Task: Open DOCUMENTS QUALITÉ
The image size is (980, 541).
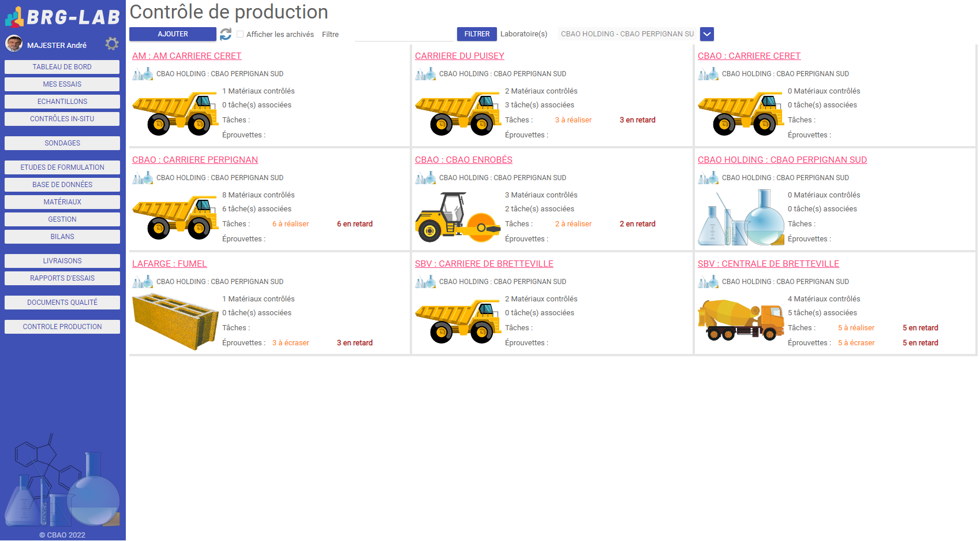Action: pos(62,303)
